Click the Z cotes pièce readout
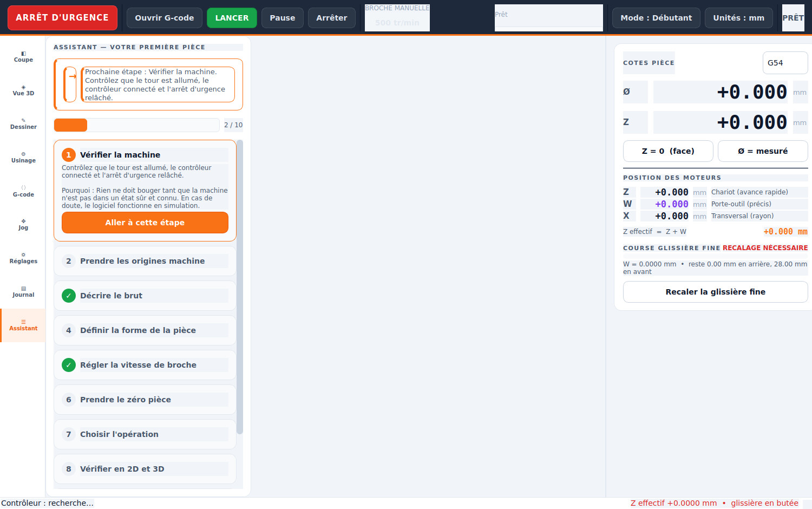Image resolution: width=812 pixels, height=509 pixels. pos(721,122)
